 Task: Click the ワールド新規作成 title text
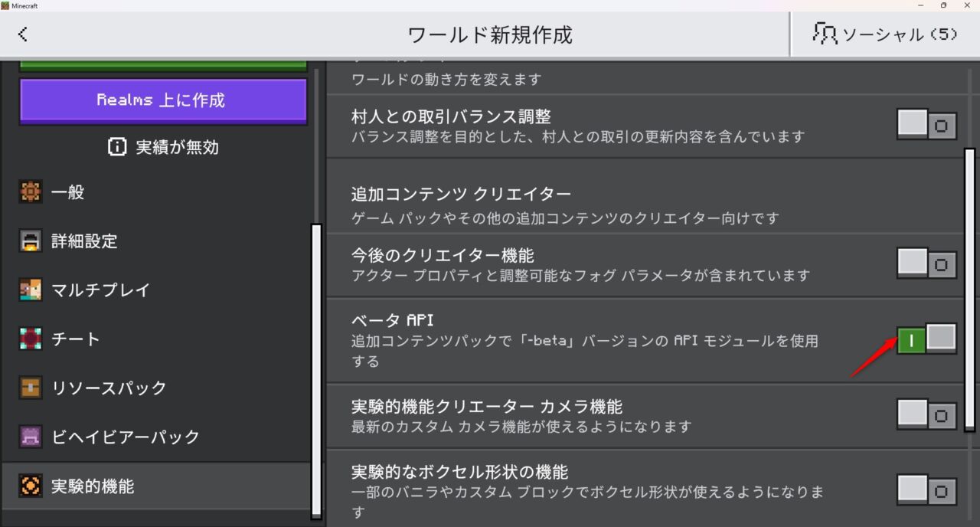[490, 34]
